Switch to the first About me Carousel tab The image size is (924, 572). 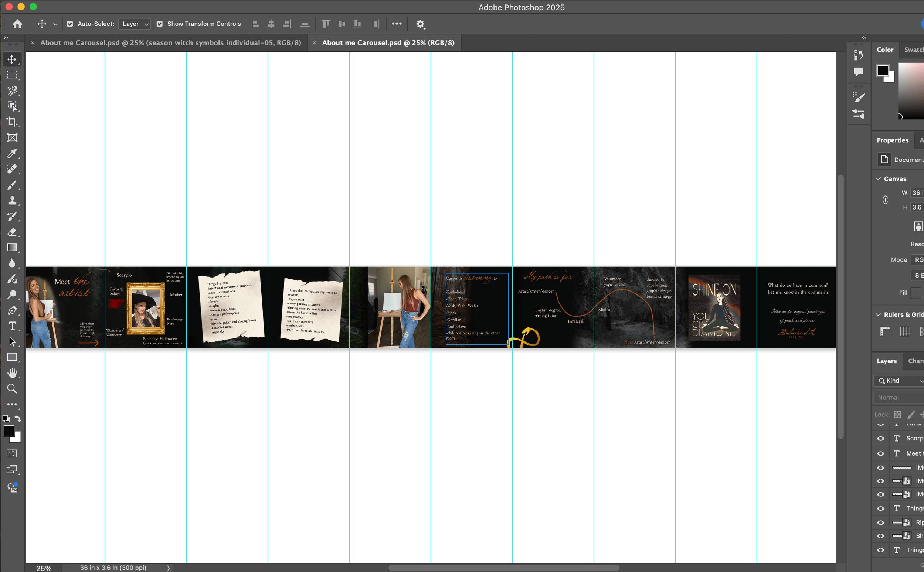[x=170, y=43]
